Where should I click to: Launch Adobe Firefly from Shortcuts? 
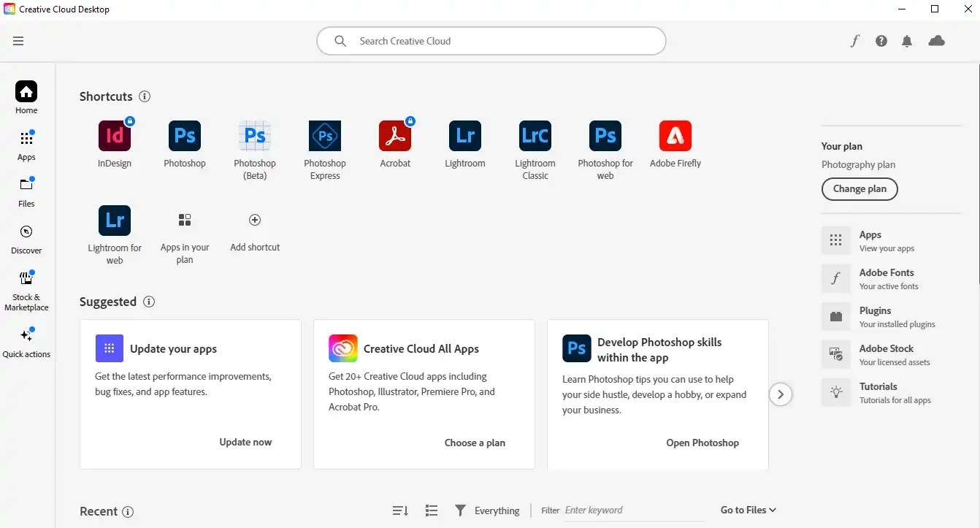(x=675, y=136)
